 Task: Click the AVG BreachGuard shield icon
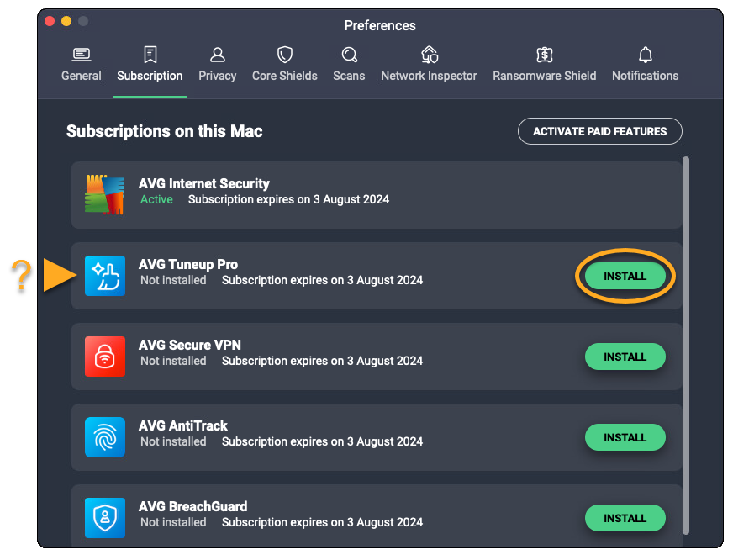tap(105, 518)
